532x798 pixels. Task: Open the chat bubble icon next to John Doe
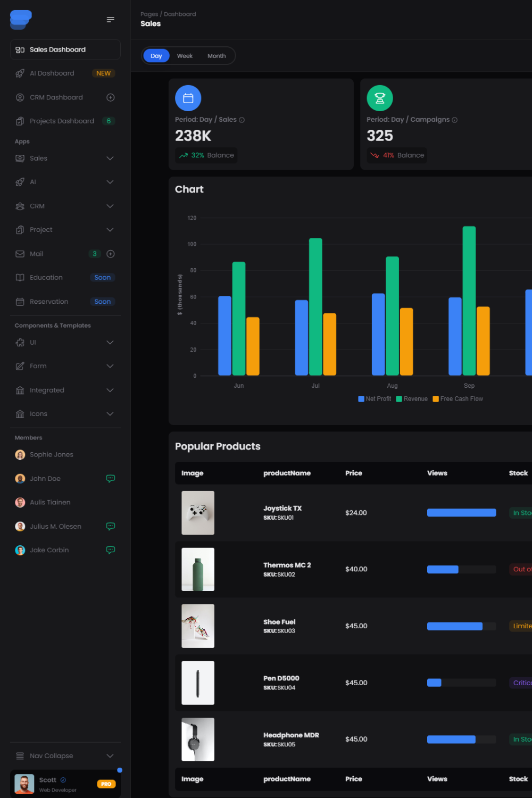pos(110,478)
